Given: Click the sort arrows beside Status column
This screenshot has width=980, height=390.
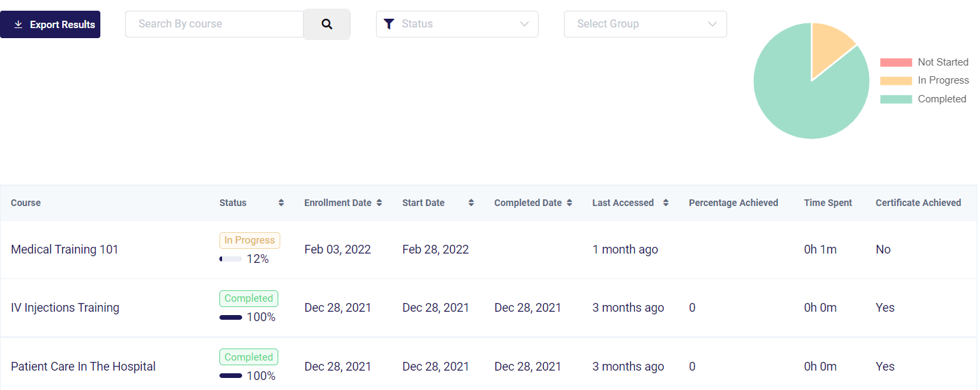Looking at the screenshot, I should [282, 203].
